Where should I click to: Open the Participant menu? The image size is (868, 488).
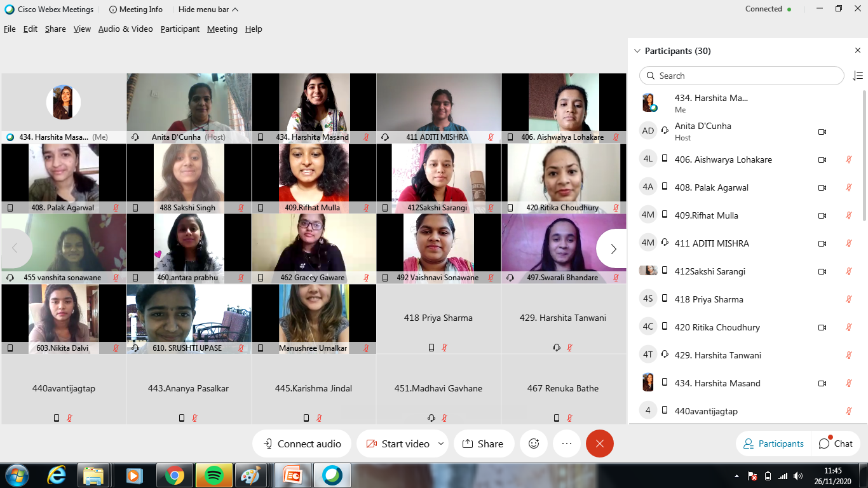point(180,29)
